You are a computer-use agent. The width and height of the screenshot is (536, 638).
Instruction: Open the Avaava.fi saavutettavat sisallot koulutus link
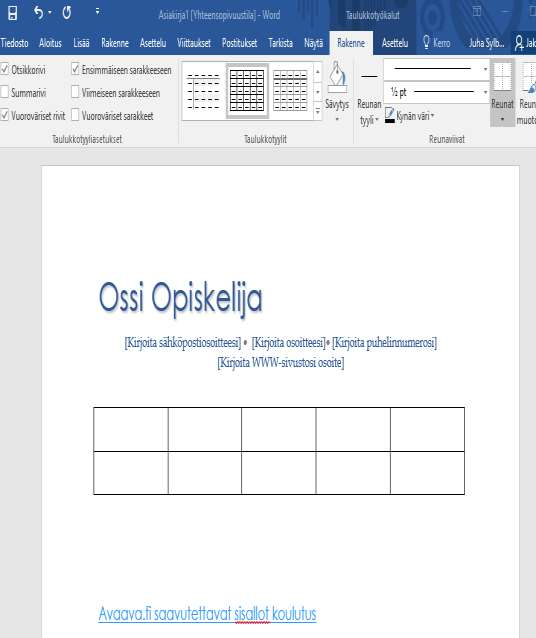[x=207, y=614]
